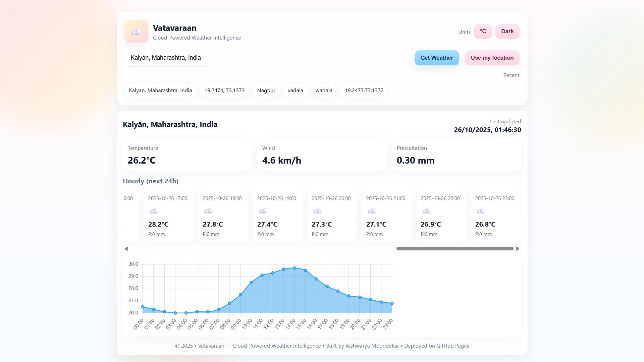Click the weather icon on the 22:00 card
This screenshot has height=362, width=644.
[x=426, y=211]
